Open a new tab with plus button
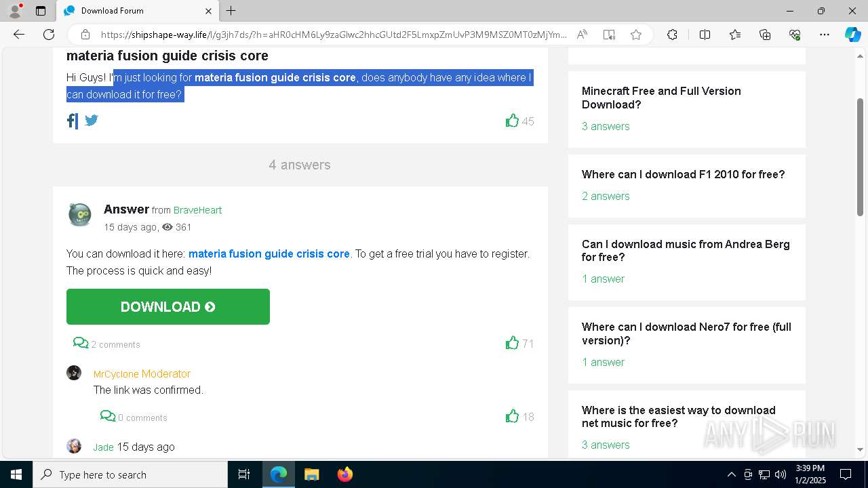 click(231, 11)
